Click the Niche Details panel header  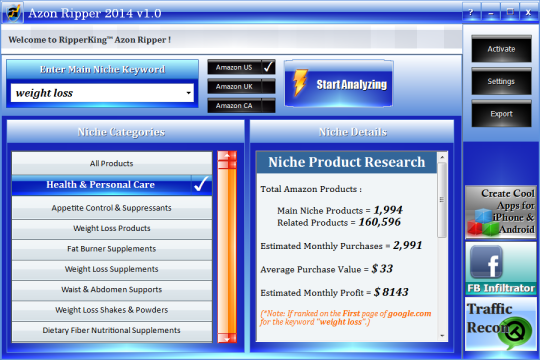coord(352,132)
